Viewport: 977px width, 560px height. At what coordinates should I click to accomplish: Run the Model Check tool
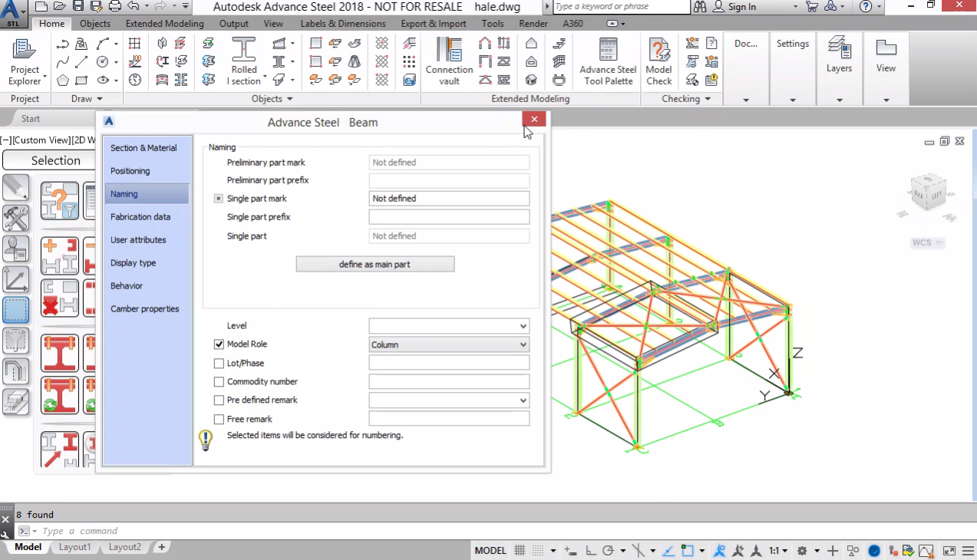[658, 61]
